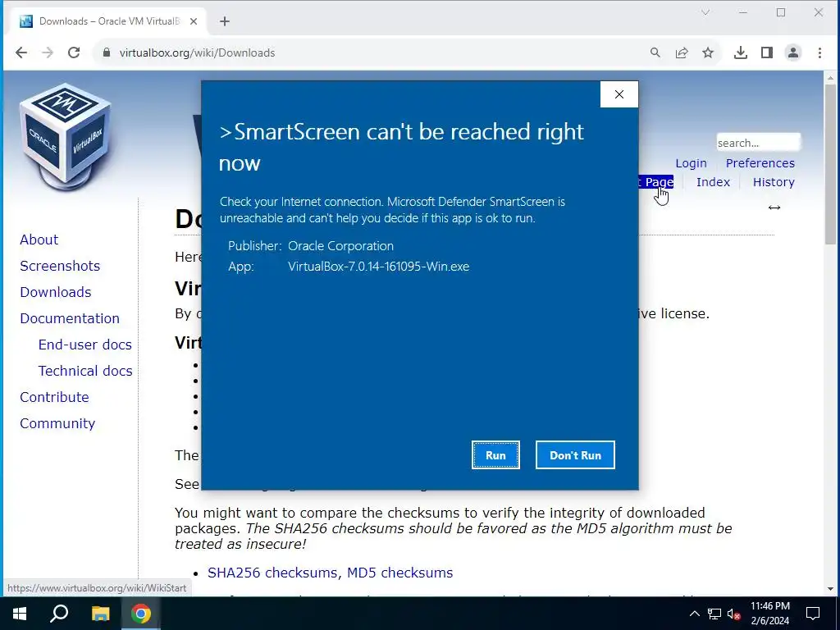
Task: Click scrollbar down arrow
Action: [830, 588]
